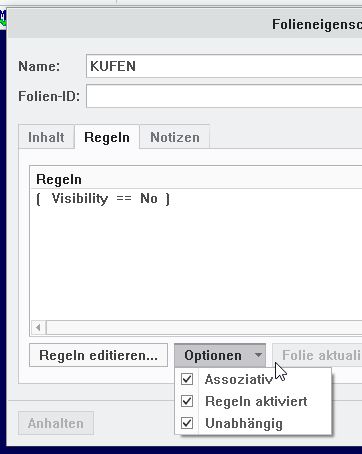Collapse the Optionen dropdown menu
The image size is (362, 454).
[220, 355]
